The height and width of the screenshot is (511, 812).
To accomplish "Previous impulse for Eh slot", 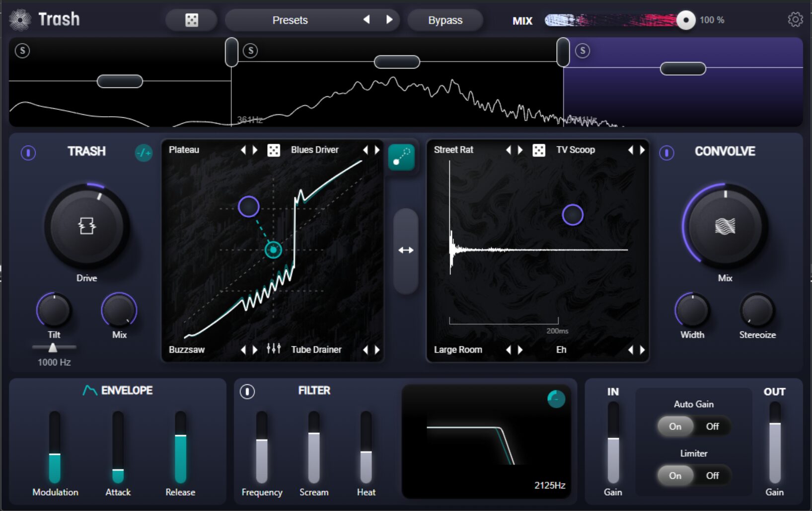I will [x=631, y=349].
